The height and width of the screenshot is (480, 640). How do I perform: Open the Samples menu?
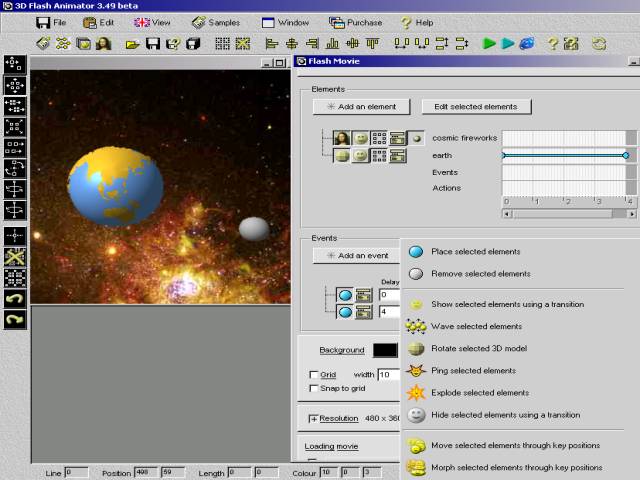216,22
